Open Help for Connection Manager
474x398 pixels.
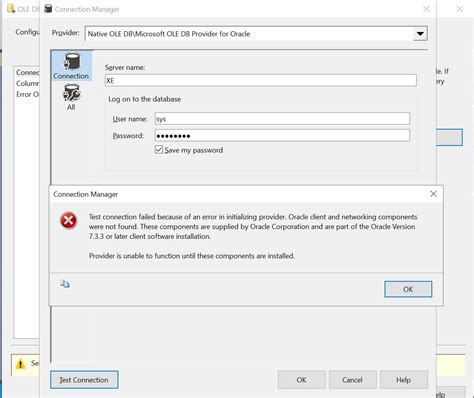coord(403,380)
